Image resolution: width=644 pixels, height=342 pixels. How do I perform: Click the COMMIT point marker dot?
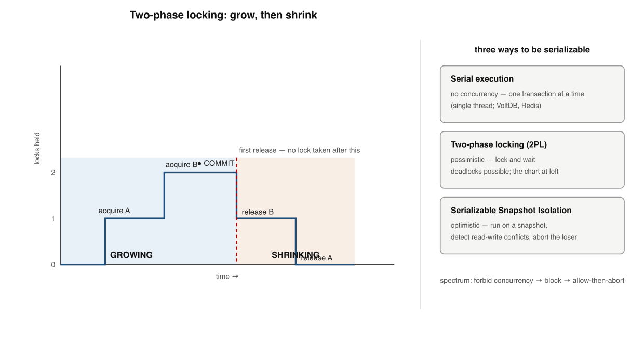coord(199,164)
